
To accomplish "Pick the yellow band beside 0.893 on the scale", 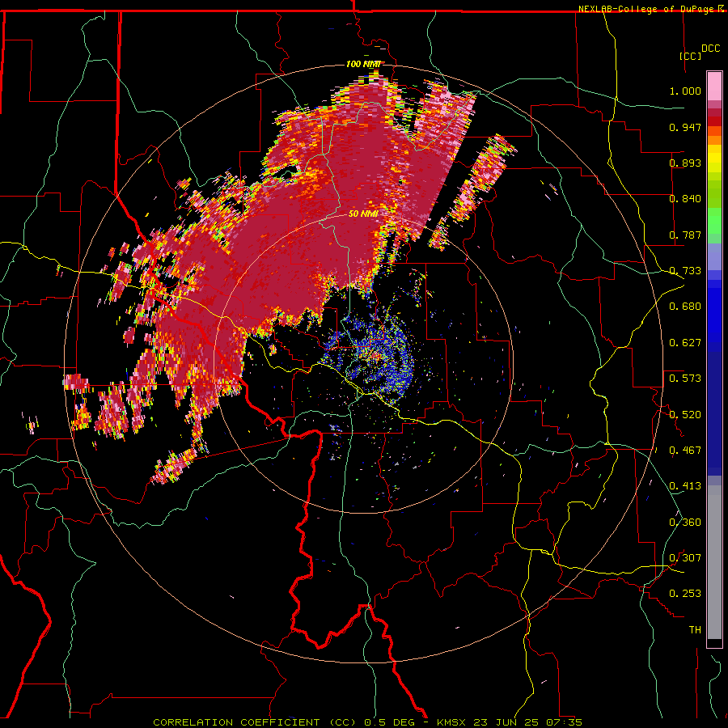I will pos(714,163).
